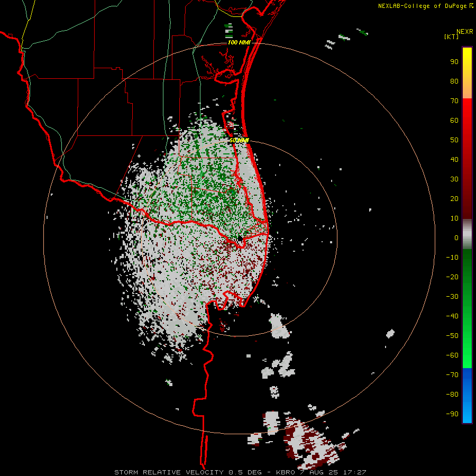Click the positive 30 scale value
The image size is (476, 476).
coord(454,179)
